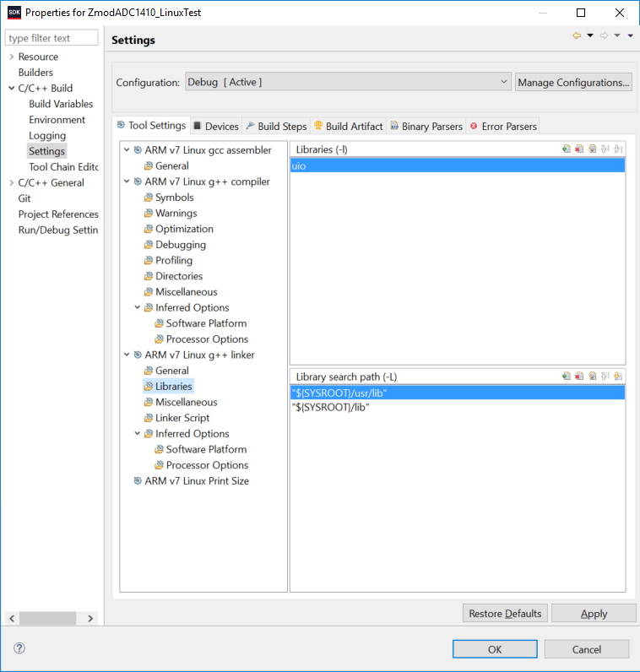
Task: Open the Git properties page
Action: [x=24, y=198]
